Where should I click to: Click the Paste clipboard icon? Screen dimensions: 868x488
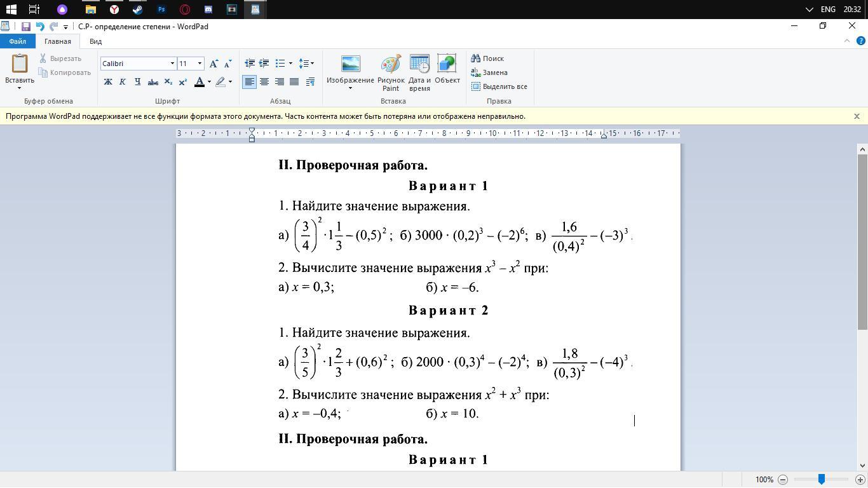(x=20, y=64)
